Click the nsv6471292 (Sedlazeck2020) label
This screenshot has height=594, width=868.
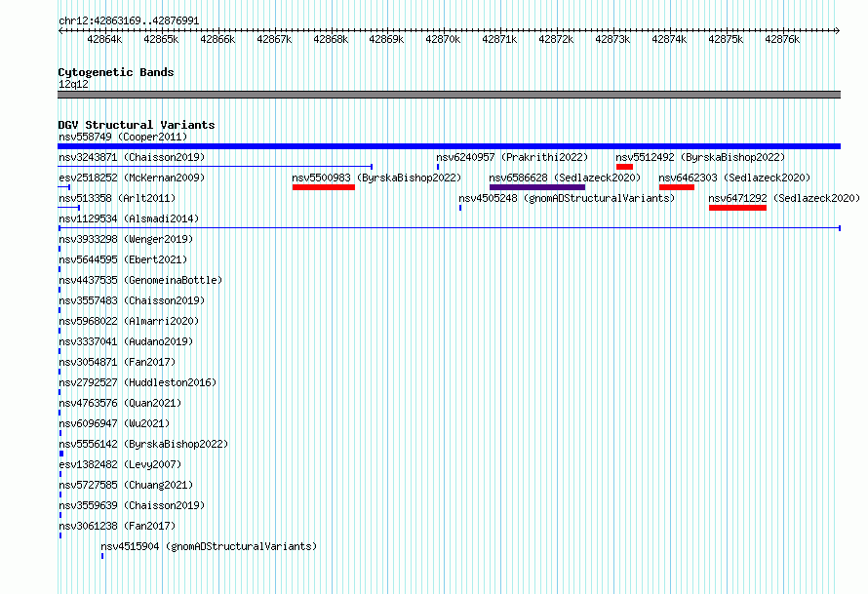[x=784, y=198]
